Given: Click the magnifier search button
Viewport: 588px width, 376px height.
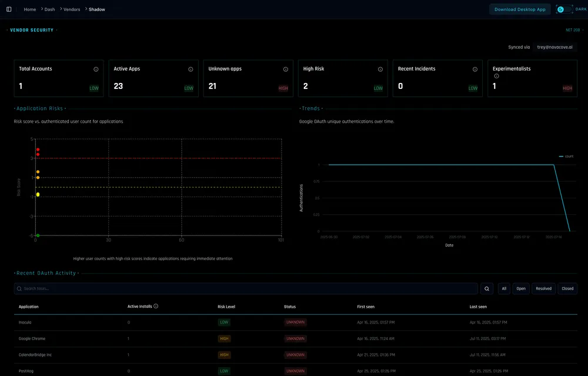Looking at the screenshot, I should (x=487, y=288).
